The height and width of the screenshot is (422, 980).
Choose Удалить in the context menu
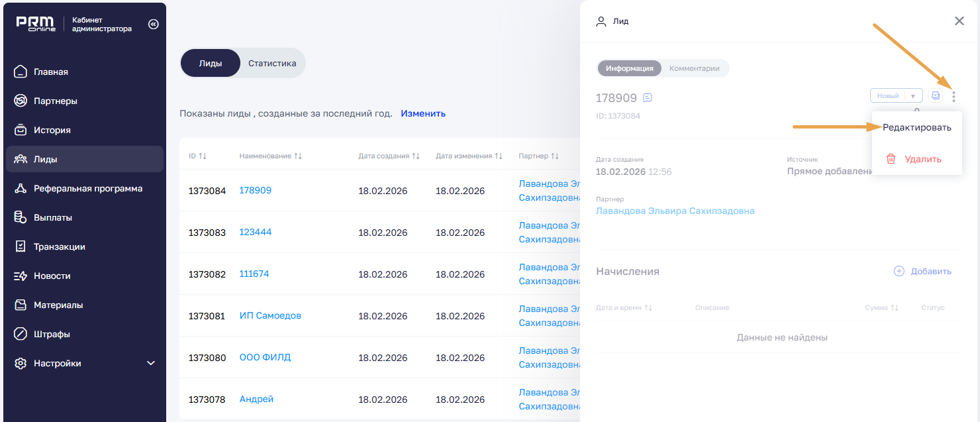pyautogui.click(x=922, y=159)
